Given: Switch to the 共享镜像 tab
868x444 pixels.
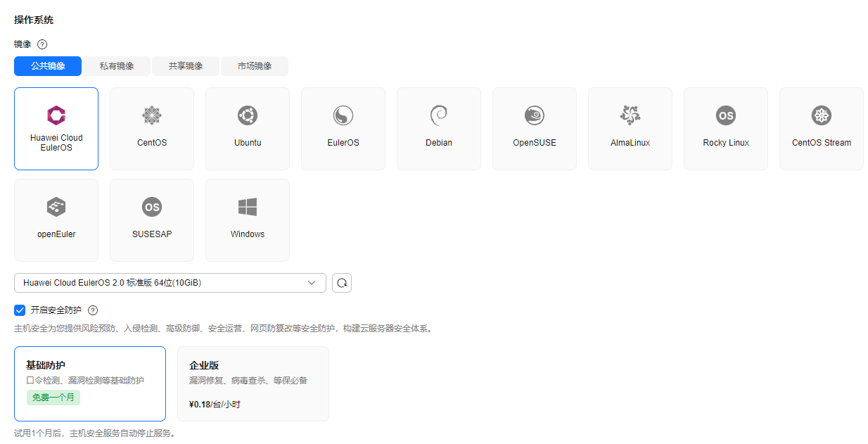Looking at the screenshot, I should [x=186, y=66].
